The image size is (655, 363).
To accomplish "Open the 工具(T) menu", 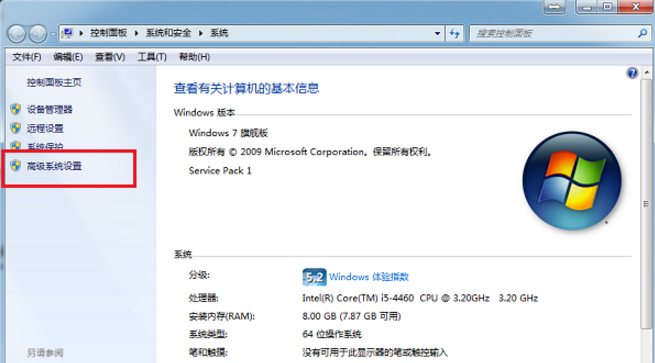I will tap(152, 57).
